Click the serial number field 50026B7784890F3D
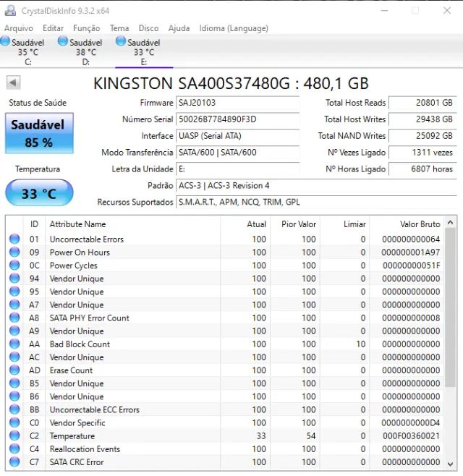Image resolution: width=463 pixels, height=476 pixels. [x=238, y=119]
